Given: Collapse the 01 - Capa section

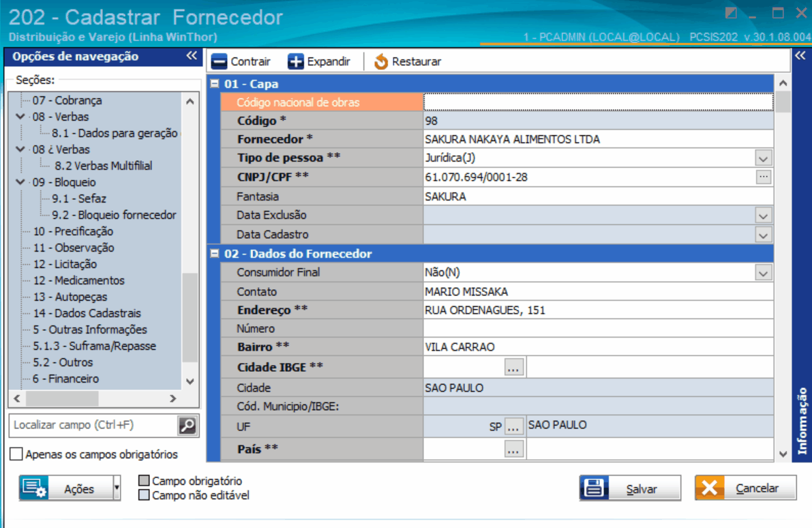Looking at the screenshot, I should pyautogui.click(x=214, y=83).
